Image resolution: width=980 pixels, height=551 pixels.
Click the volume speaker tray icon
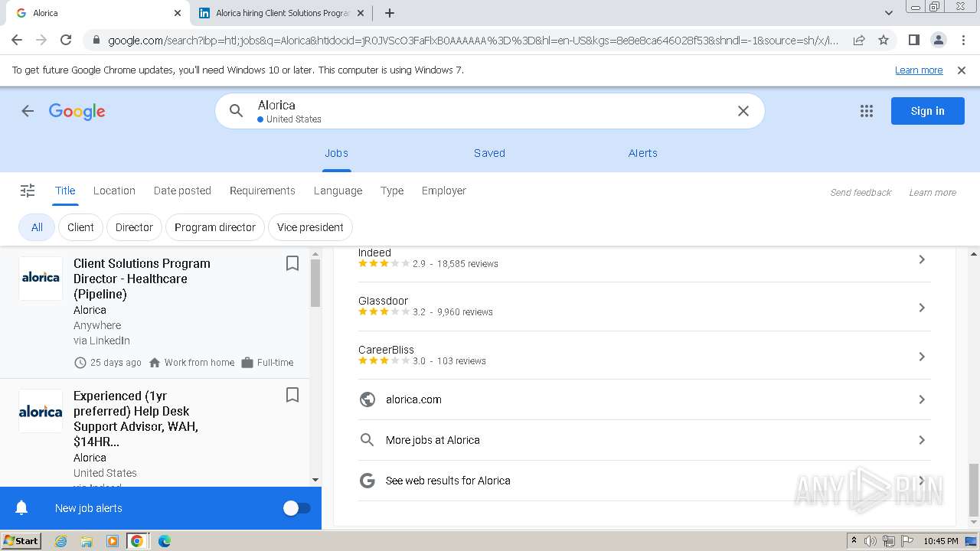pyautogui.click(x=871, y=541)
